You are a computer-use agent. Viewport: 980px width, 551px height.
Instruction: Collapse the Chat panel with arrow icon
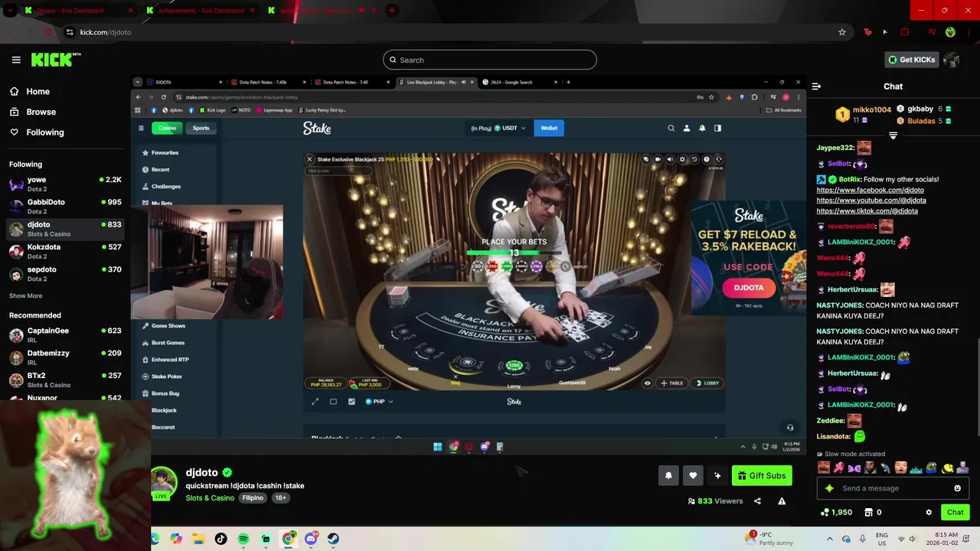816,86
